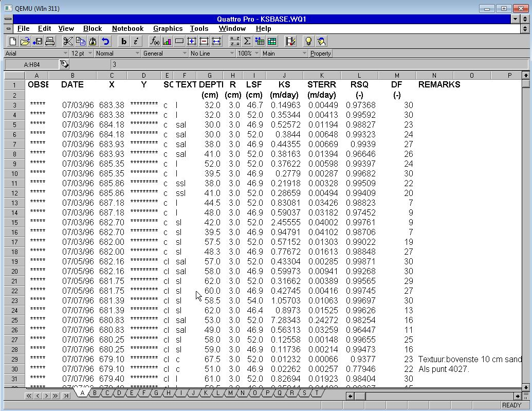Click the Property button
Image resolution: width=532 pixels, height=411 pixels.
321,53
